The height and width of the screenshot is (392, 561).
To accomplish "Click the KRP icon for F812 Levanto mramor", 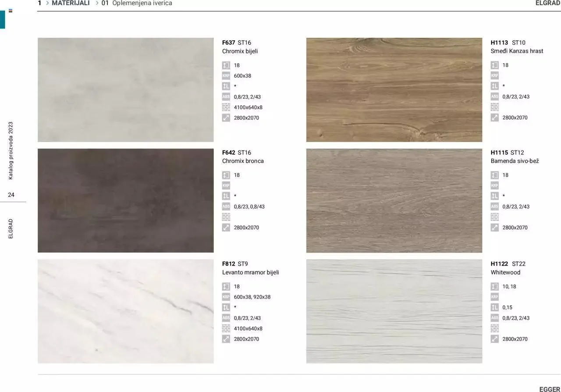I will (226, 297).
